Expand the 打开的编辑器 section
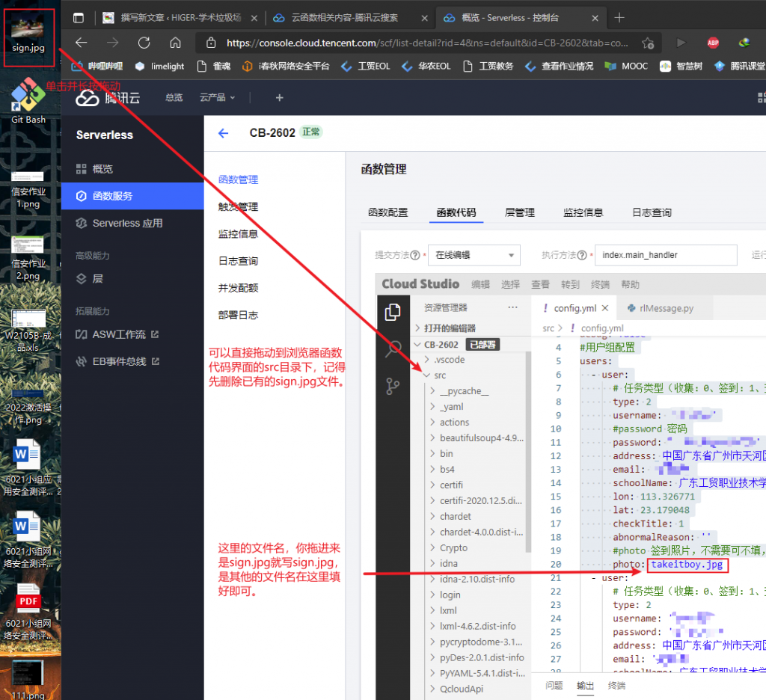Viewport: 766px width, 700px height. pyautogui.click(x=470, y=328)
